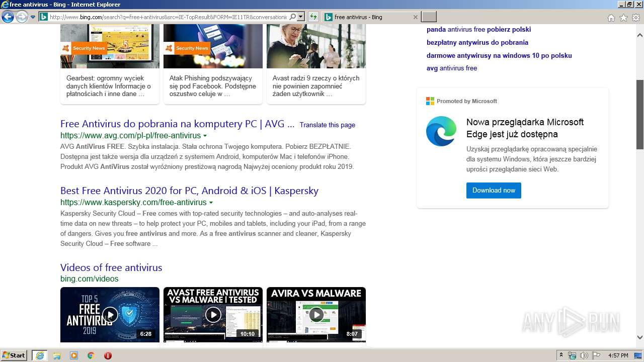The height and width of the screenshot is (362, 644).
Task: Click the page scrollbar down arrow
Action: point(640,337)
